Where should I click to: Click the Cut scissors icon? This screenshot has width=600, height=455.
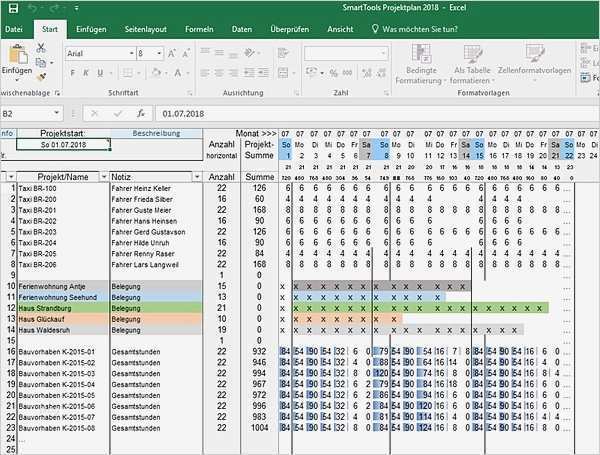pyautogui.click(x=41, y=47)
